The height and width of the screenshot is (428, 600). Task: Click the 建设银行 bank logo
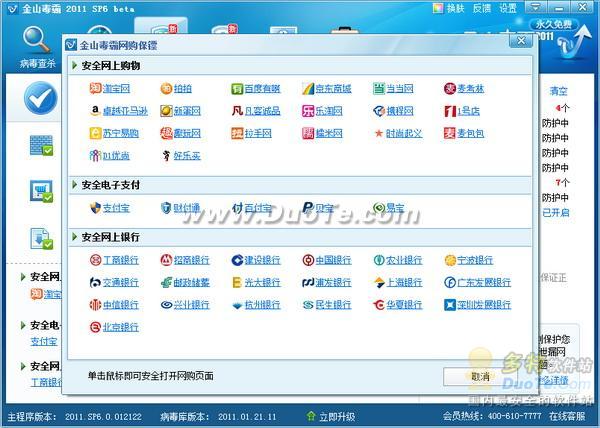coord(237,260)
